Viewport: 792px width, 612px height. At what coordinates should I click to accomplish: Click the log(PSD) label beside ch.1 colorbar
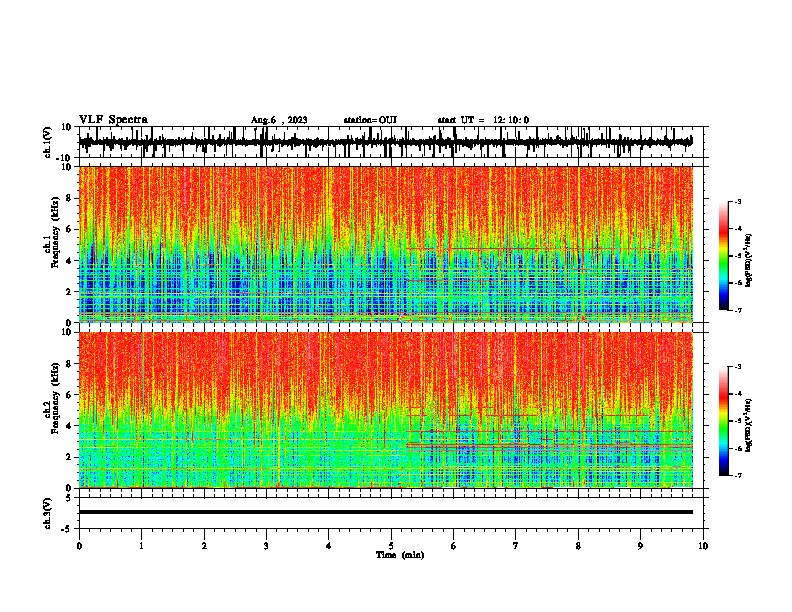point(749,260)
